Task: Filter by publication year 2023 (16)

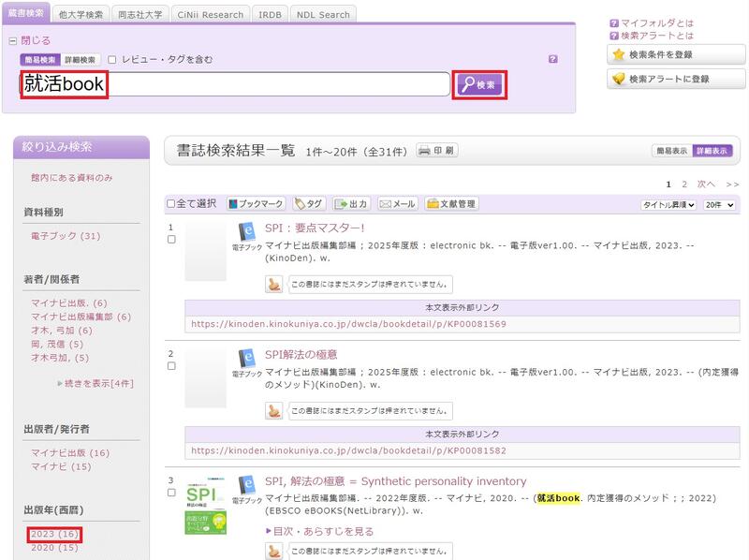Action: (54, 534)
